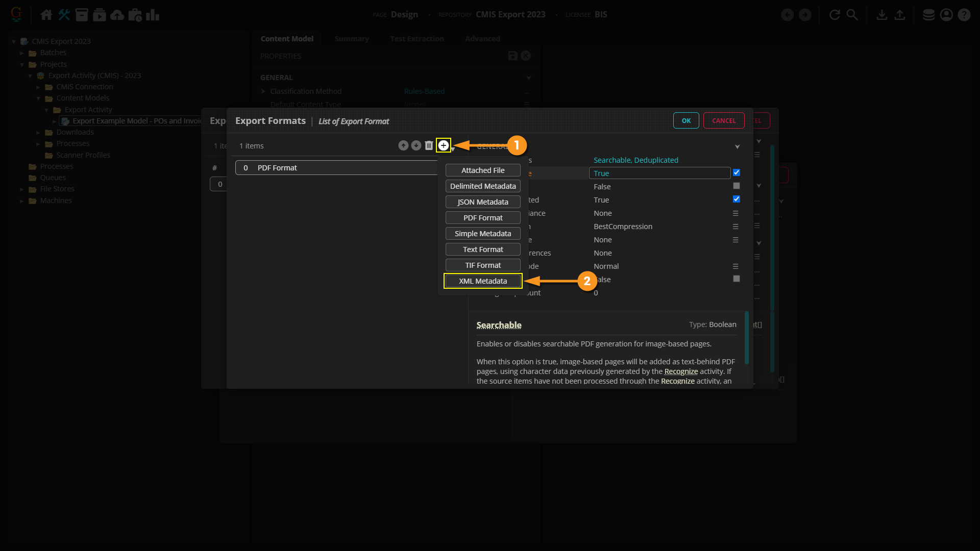Open the user account icon
This screenshot has height=551, width=980.
[x=946, y=15]
